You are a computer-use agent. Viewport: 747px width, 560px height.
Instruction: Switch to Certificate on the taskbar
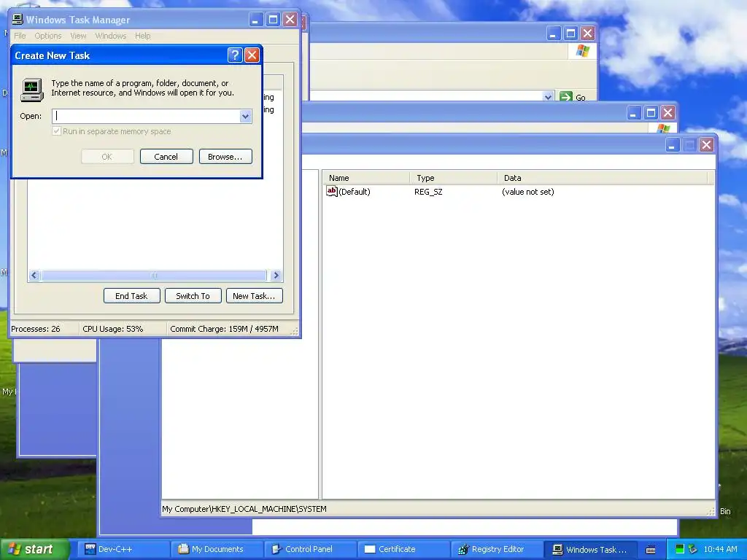tap(404, 549)
